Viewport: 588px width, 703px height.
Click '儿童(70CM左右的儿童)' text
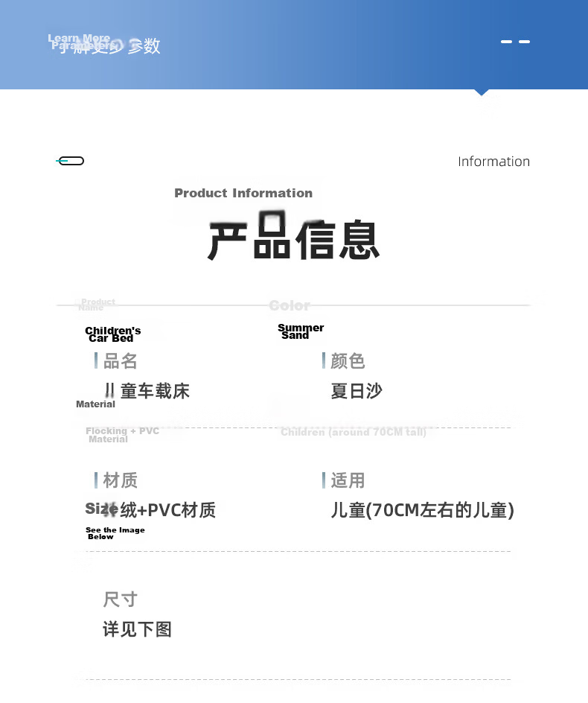pos(423,510)
